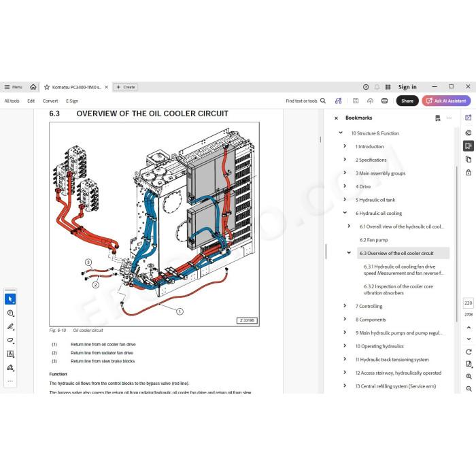476x476 pixels.
Task: Open the Menu hamburger button
Action: [x=13, y=87]
